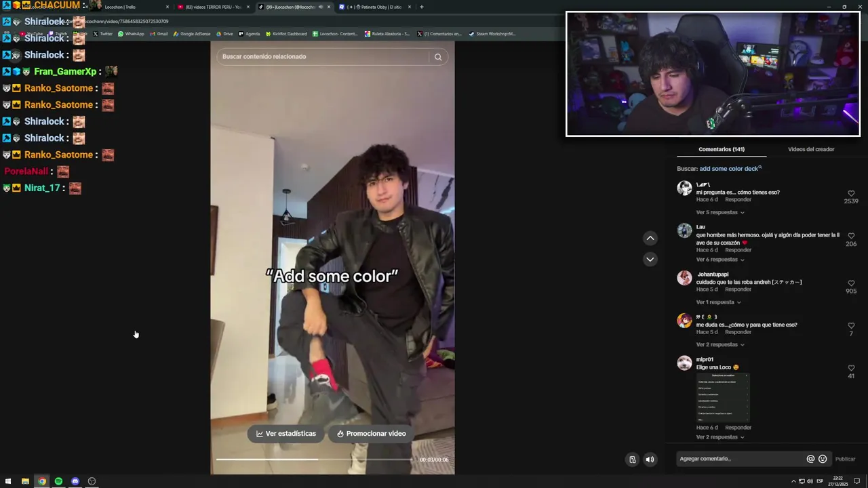Close the 'videos TERROR PERU' tab
The image size is (868, 488).
pyautogui.click(x=248, y=7)
